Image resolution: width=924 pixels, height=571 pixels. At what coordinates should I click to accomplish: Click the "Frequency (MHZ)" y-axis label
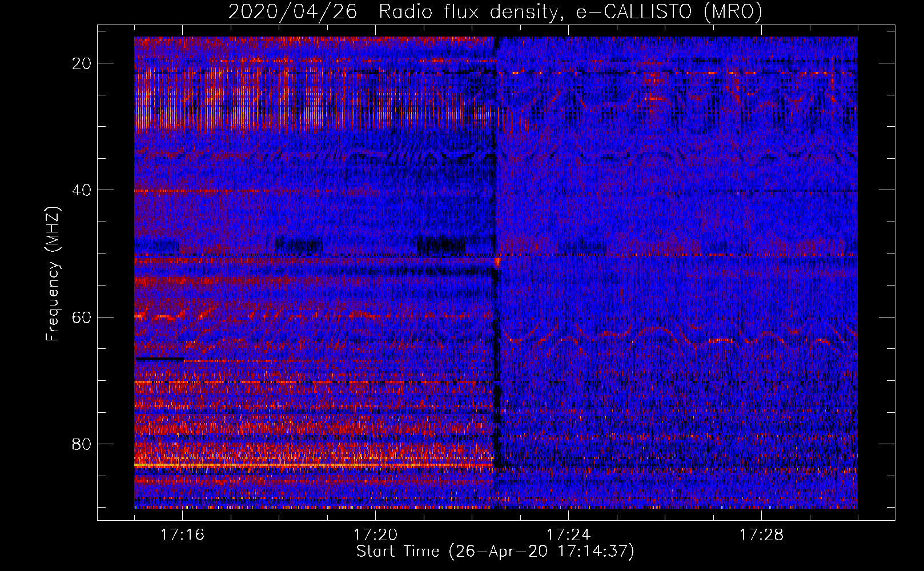pos(53,274)
